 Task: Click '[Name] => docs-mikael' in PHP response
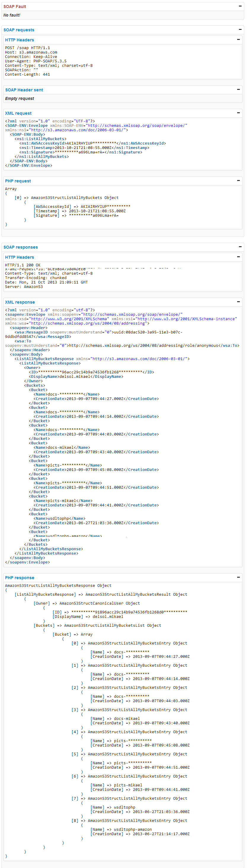(115, 719)
